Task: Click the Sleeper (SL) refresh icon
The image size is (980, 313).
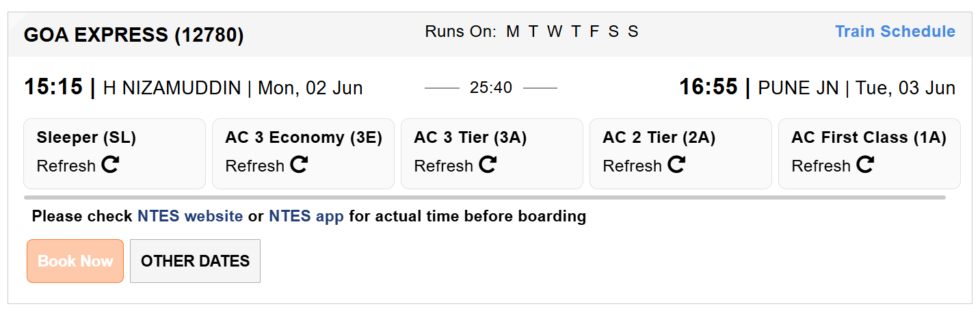Action: (x=110, y=165)
